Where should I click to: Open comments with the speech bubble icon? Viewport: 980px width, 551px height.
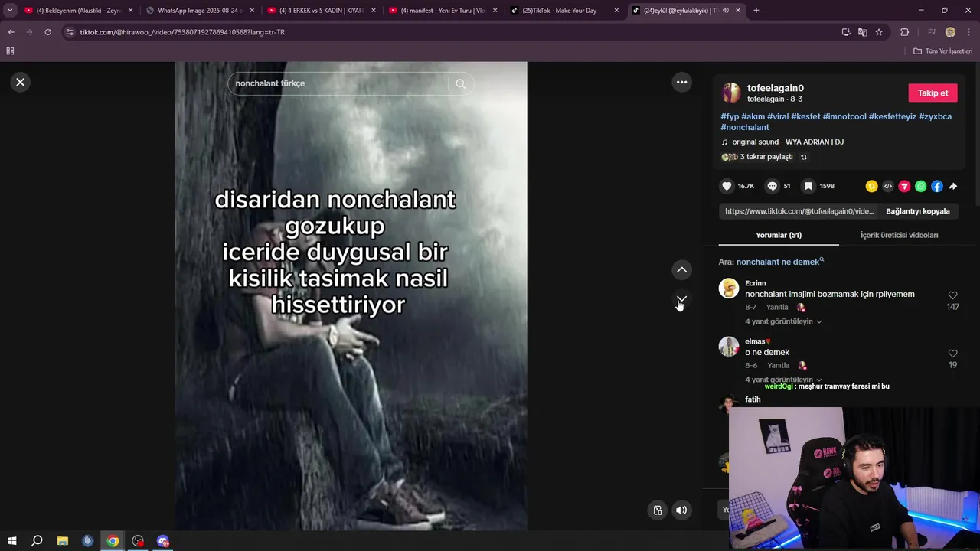click(x=773, y=186)
